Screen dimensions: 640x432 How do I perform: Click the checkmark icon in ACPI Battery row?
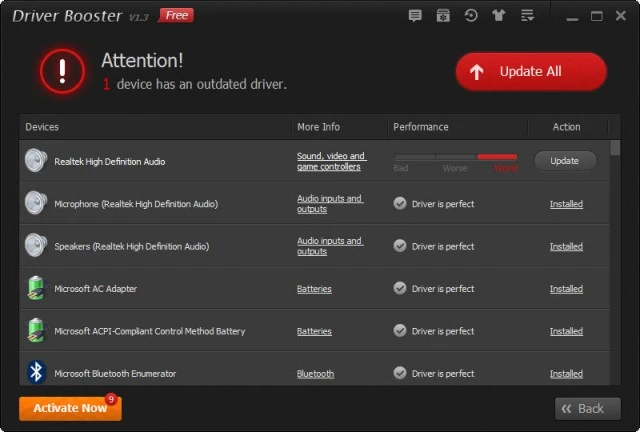pos(400,331)
